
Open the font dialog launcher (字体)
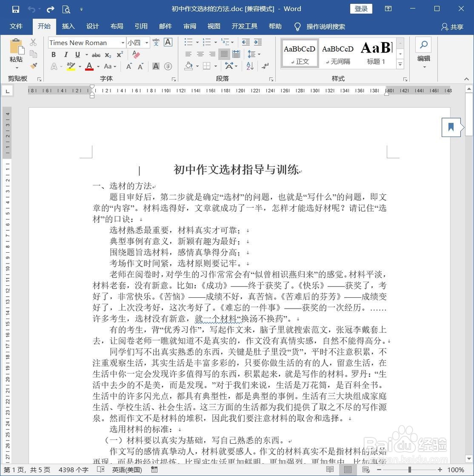coord(174,79)
